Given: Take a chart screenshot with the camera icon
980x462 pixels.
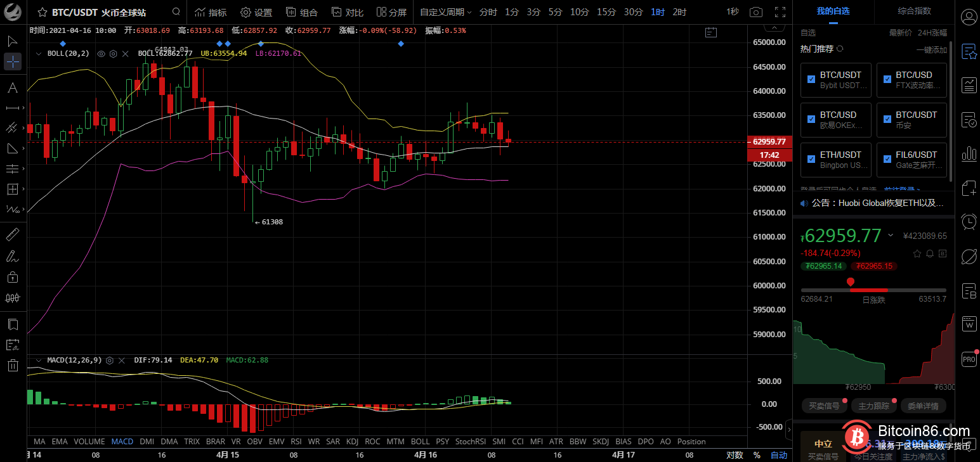Looking at the screenshot, I should pos(755,12).
